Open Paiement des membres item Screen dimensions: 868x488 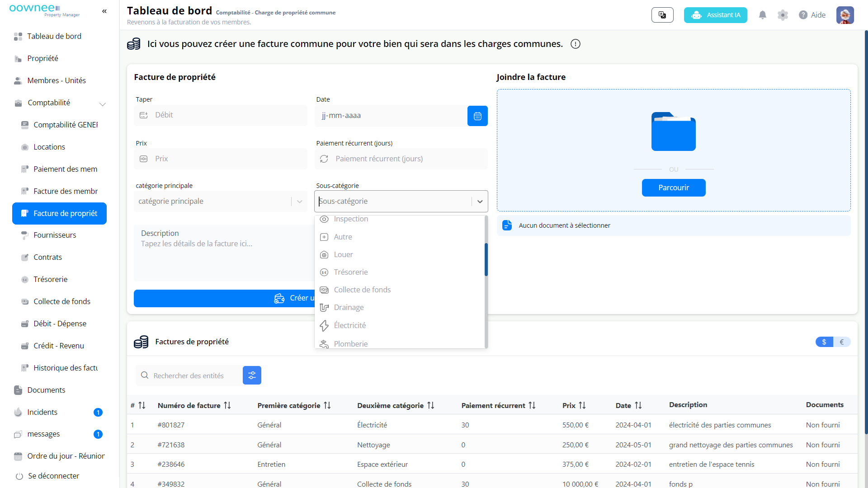pyautogui.click(x=59, y=169)
